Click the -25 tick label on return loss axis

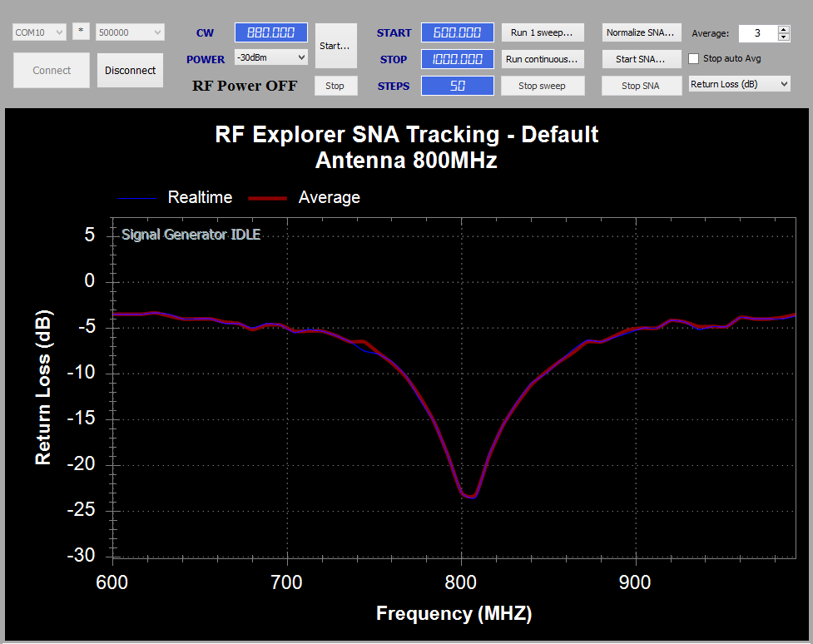tap(82, 510)
